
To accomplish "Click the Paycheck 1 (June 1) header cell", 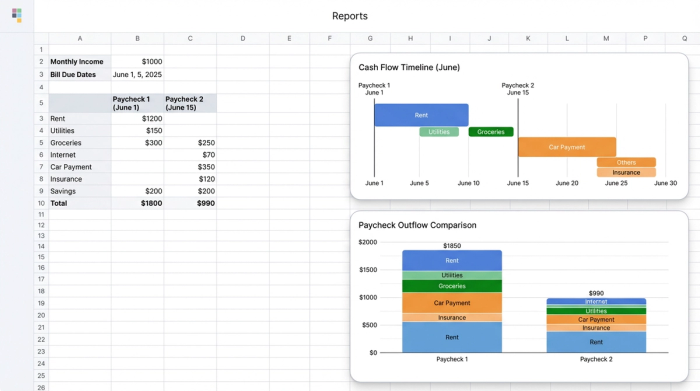I will [138, 103].
